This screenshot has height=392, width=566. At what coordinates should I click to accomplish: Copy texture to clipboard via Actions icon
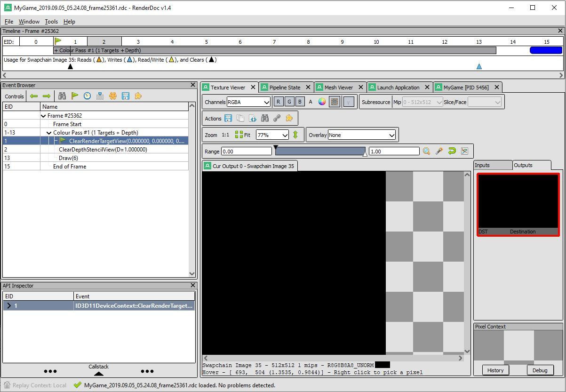point(240,118)
